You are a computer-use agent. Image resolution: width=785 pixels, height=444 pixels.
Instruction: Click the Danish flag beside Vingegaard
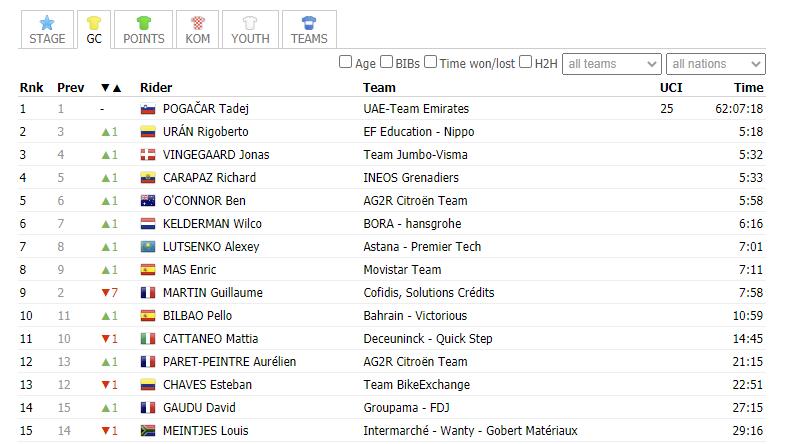148,155
